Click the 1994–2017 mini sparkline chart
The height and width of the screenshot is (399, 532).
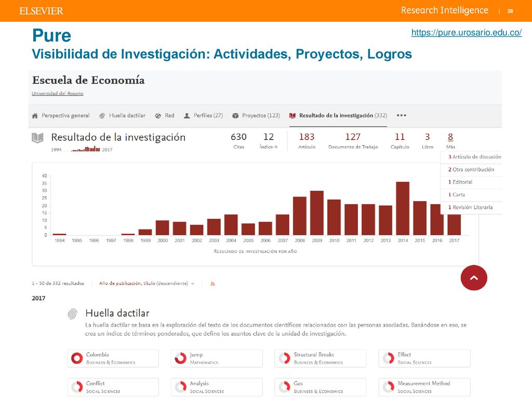click(86, 149)
